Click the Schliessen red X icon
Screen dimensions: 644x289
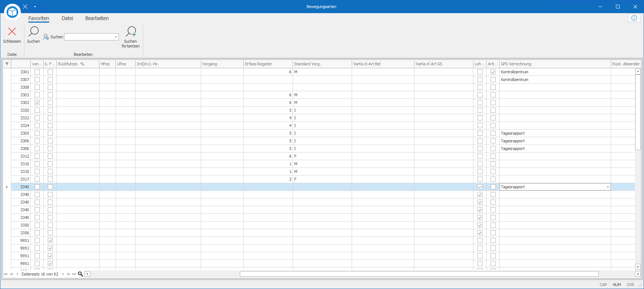point(12,32)
